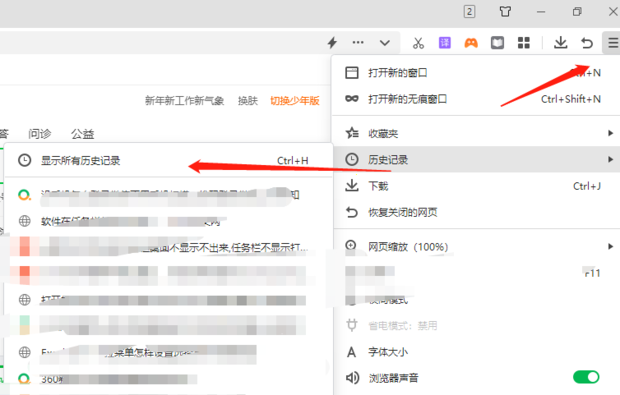Open the shirt-shaped skin icon in title bar

point(505,11)
